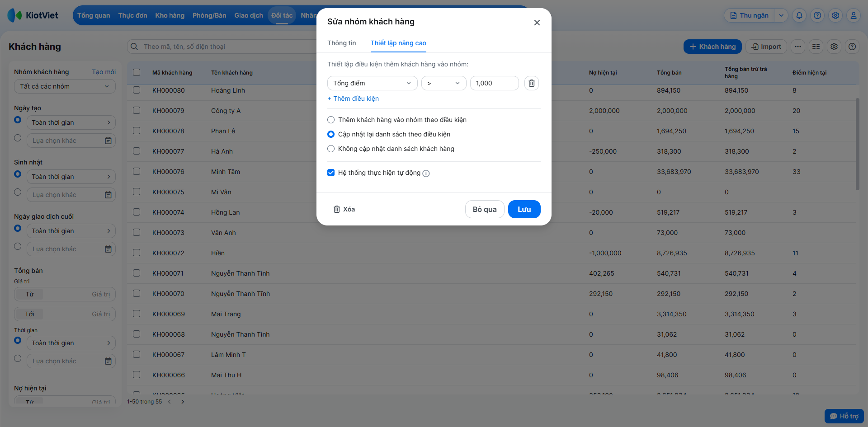Go to the previous page of customers
This screenshot has width=868, height=427.
pos(170,402)
